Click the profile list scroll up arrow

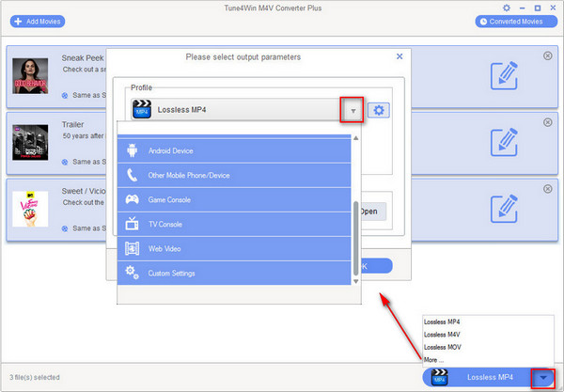point(355,138)
